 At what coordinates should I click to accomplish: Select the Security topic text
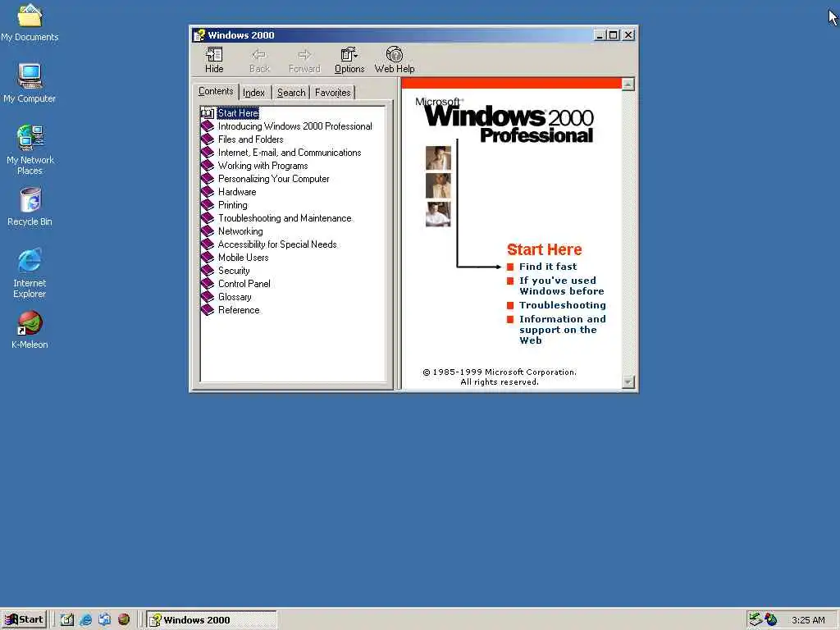click(x=234, y=271)
